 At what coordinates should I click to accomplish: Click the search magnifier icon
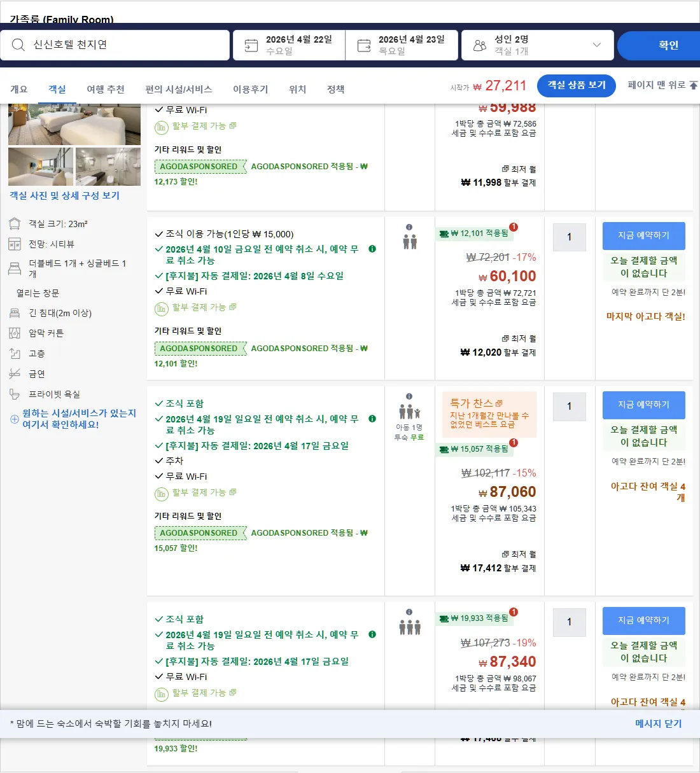[x=18, y=45]
